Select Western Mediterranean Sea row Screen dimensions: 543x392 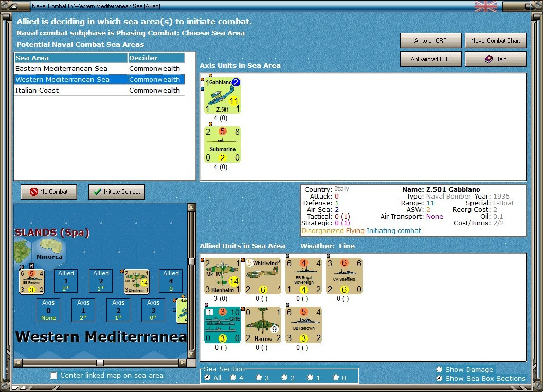99,79
